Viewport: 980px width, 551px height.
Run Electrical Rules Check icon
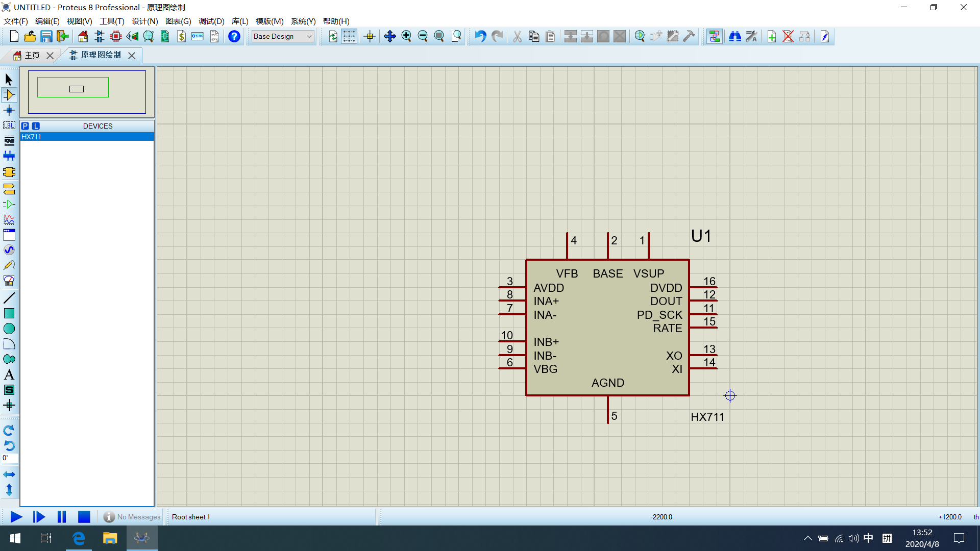pyautogui.click(x=825, y=36)
